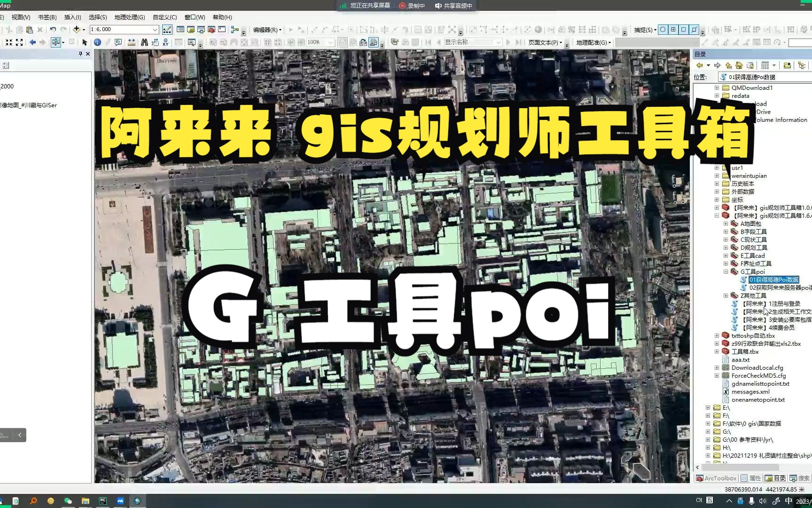Click the Find (binoculars) tool
Screen dimensions: 812x508
tap(143, 42)
